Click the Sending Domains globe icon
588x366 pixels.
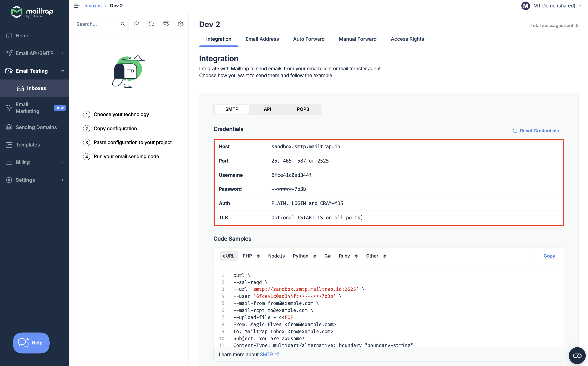pos(9,127)
